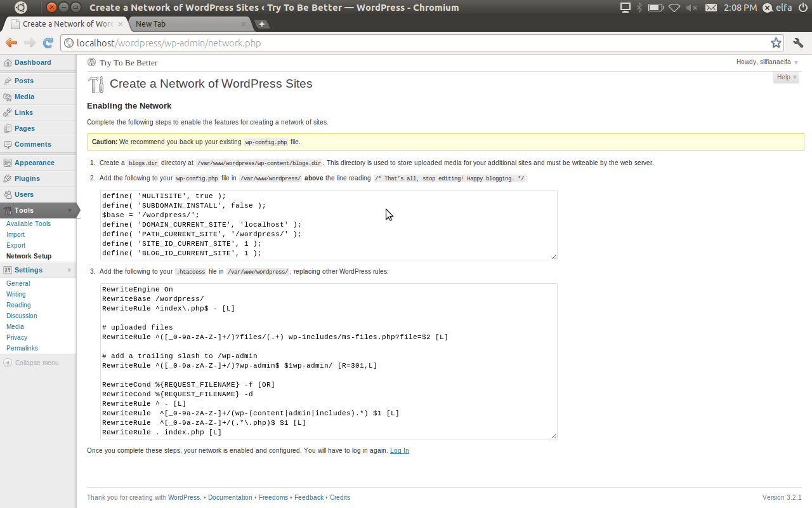Open Discussion settings
The image size is (812, 508).
[22, 316]
